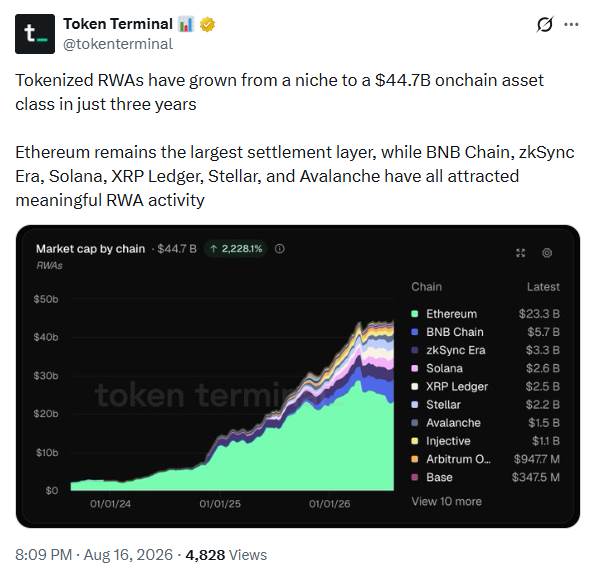Open the chart settings gear icon
The height and width of the screenshot is (571, 594).
coord(547,253)
